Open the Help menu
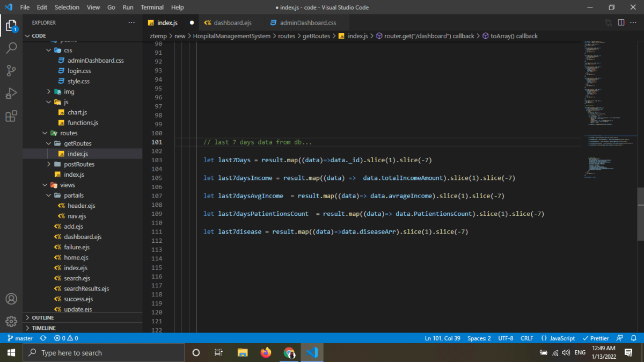This screenshot has height=362, width=644. (177, 8)
